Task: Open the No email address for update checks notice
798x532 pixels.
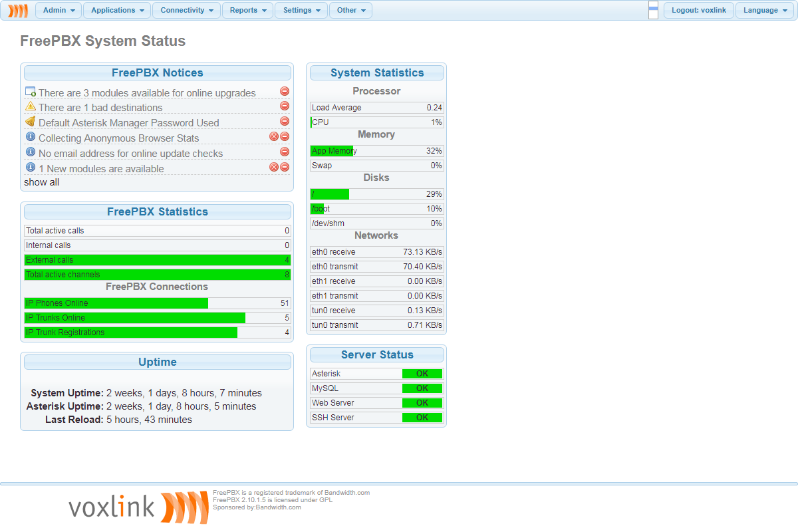Action: 131,154
